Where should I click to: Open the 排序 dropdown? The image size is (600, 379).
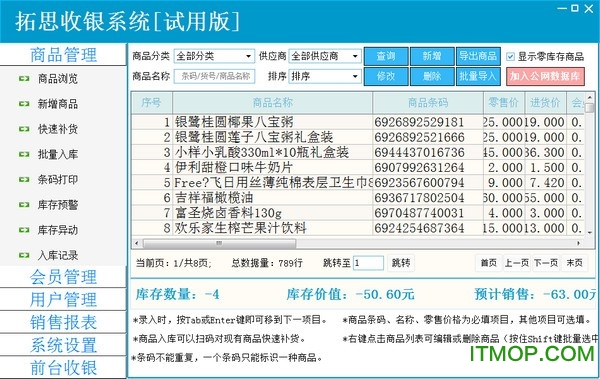(x=325, y=76)
